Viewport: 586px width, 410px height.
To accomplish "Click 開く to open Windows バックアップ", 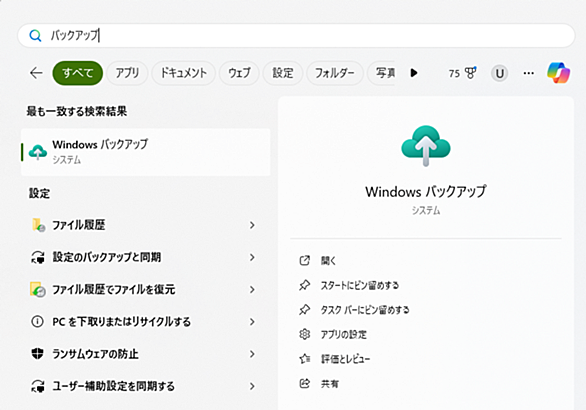I will click(x=329, y=261).
